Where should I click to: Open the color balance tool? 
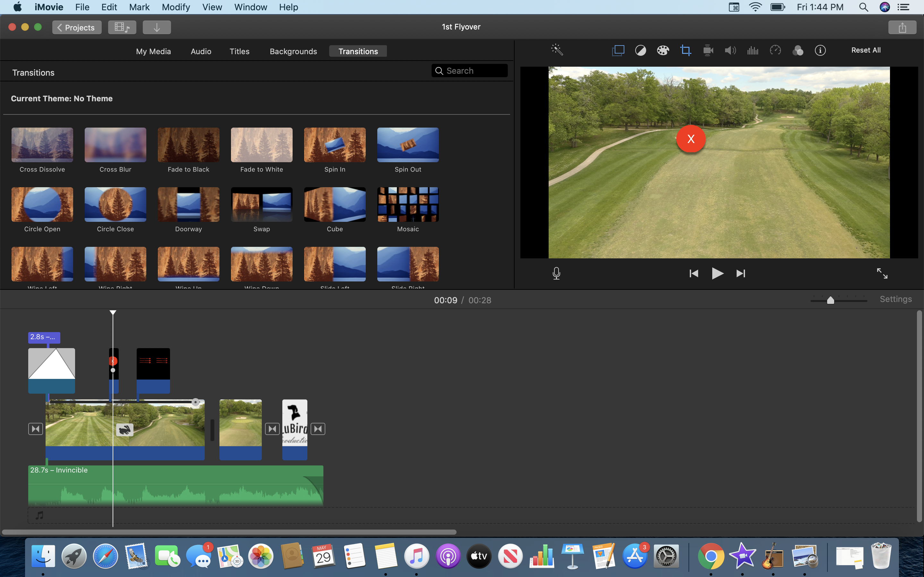tap(640, 50)
